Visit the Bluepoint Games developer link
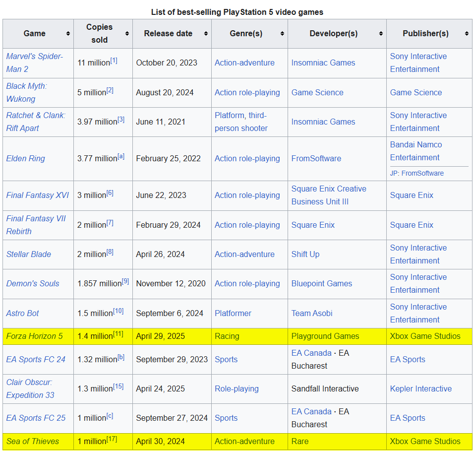This screenshot has height=453, width=476. pyautogui.click(x=322, y=283)
